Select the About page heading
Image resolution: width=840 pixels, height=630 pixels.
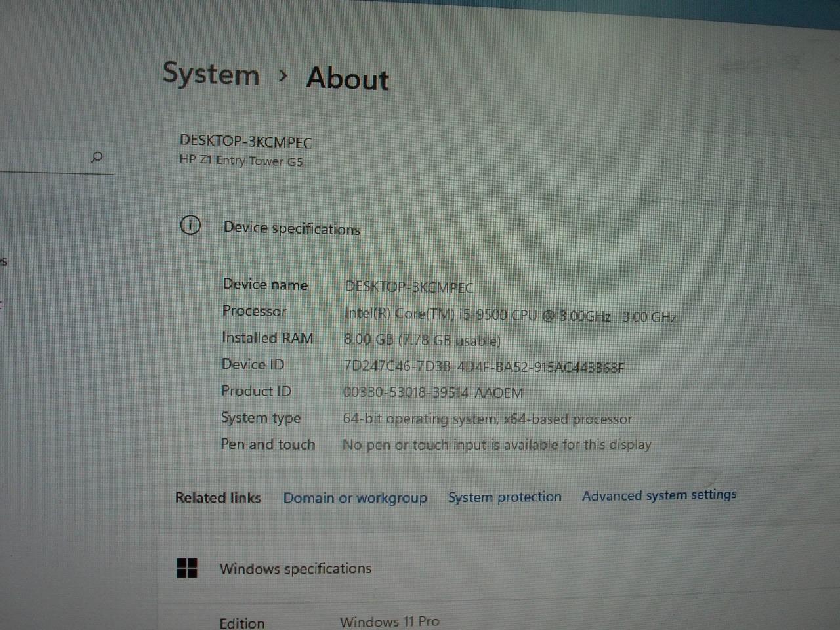click(x=347, y=78)
